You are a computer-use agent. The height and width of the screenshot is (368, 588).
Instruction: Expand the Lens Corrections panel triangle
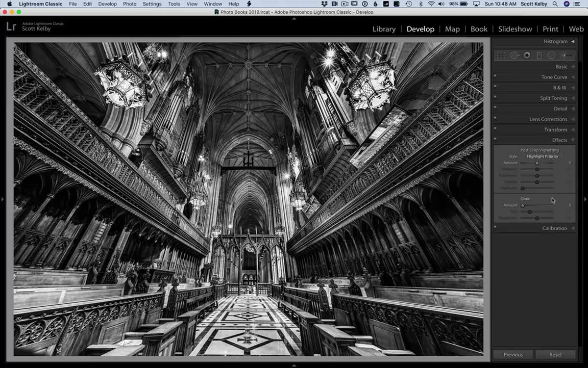coord(572,119)
